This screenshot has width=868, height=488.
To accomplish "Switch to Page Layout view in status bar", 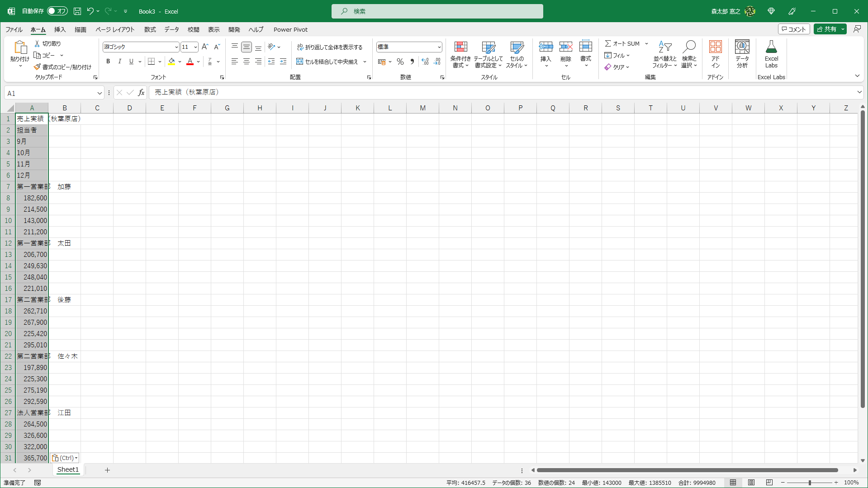I will [751, 483].
